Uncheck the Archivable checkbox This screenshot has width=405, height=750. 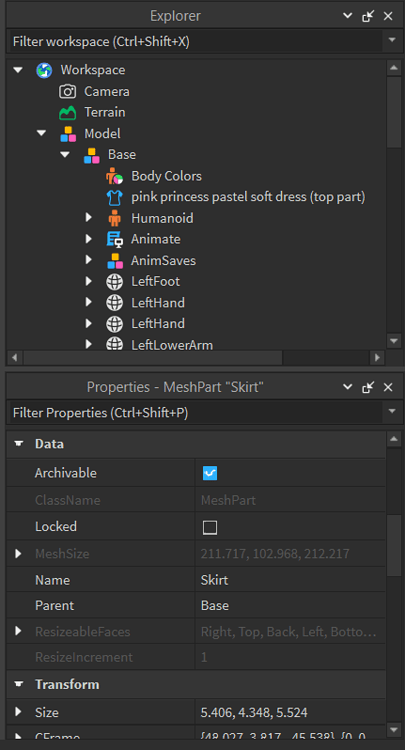(210, 473)
